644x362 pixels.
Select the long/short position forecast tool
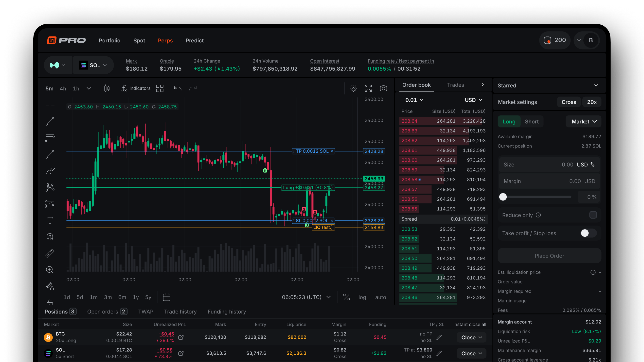pyautogui.click(x=50, y=204)
